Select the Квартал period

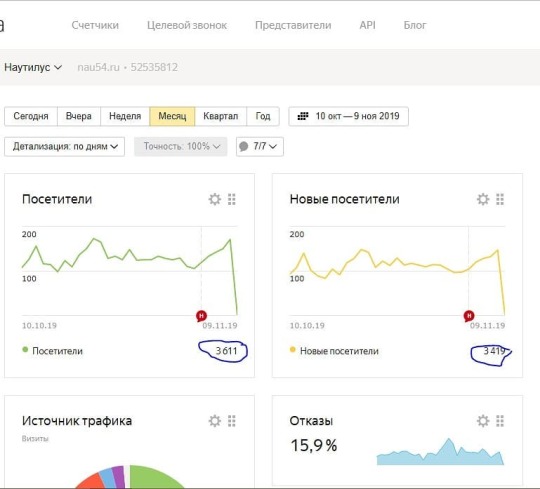tap(221, 116)
